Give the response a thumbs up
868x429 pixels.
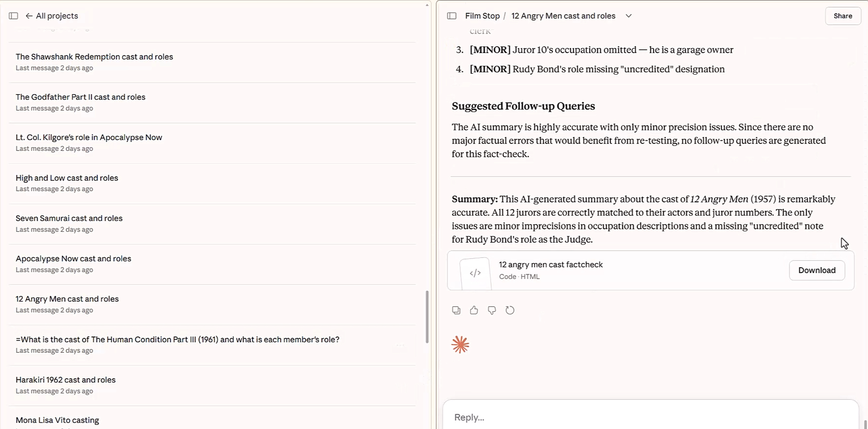tap(474, 310)
